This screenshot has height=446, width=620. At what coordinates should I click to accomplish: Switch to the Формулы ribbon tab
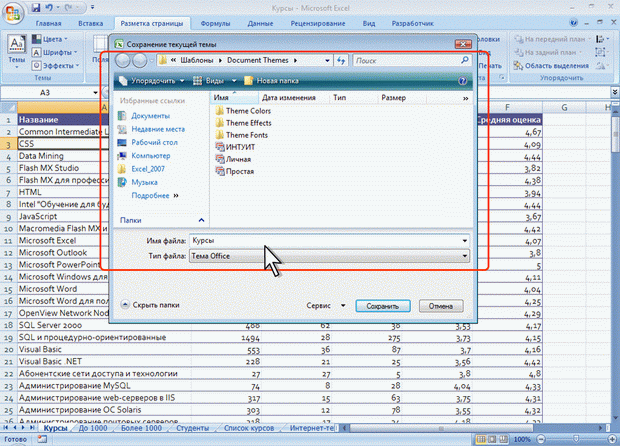[x=215, y=23]
